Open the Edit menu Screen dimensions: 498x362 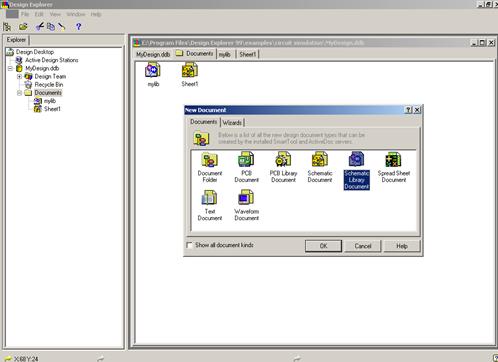click(39, 14)
